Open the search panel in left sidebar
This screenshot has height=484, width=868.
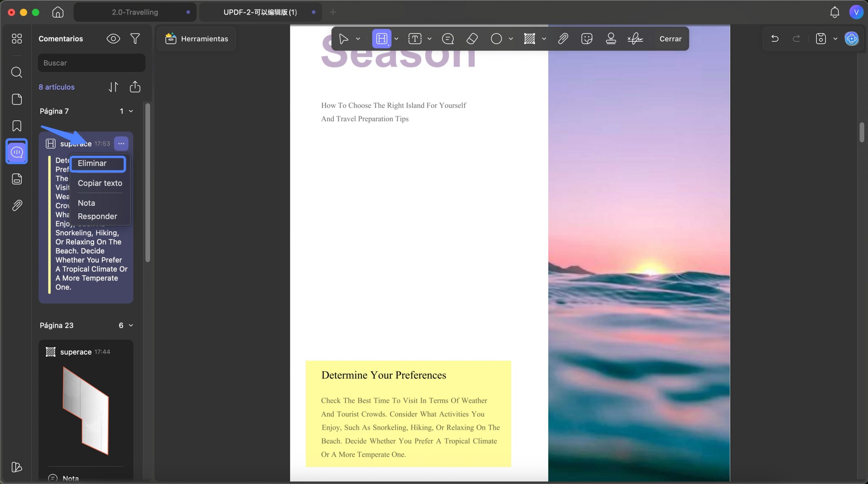coord(17,72)
